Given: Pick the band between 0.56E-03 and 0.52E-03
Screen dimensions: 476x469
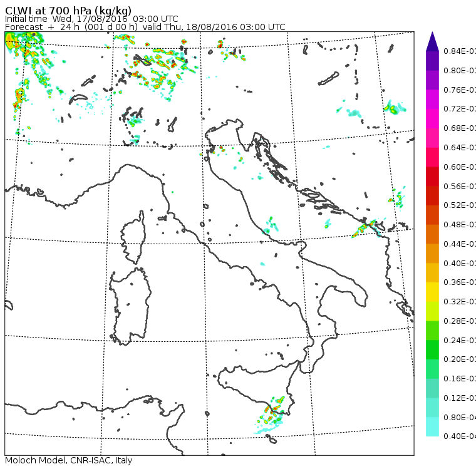Looking at the screenshot, I should tap(432, 196).
